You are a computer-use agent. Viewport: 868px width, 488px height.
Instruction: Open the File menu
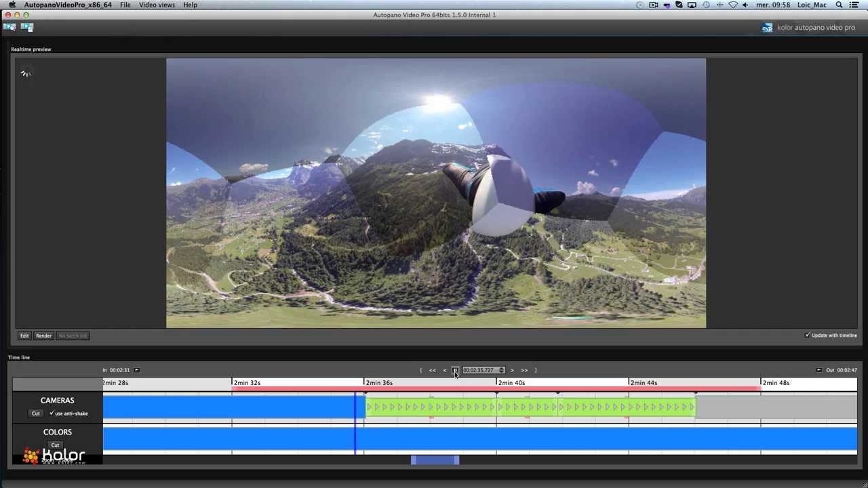click(125, 5)
